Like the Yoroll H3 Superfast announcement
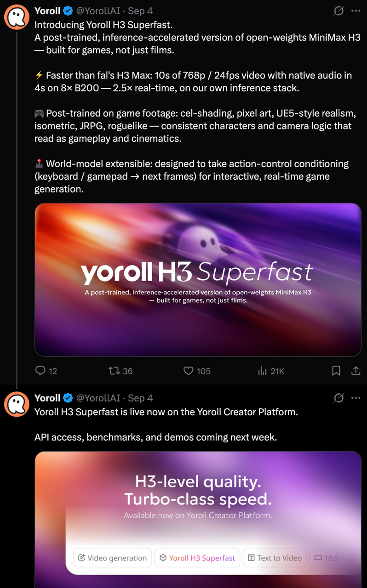 pos(197,371)
